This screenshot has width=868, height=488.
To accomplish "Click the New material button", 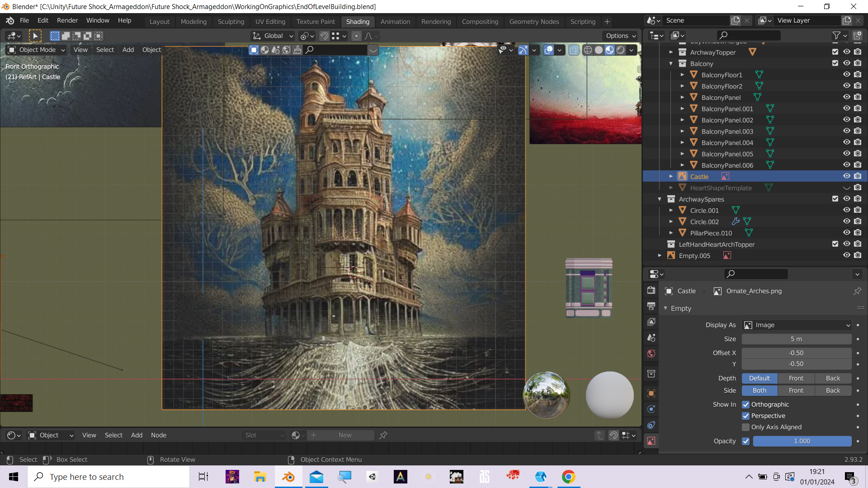I will click(x=345, y=435).
